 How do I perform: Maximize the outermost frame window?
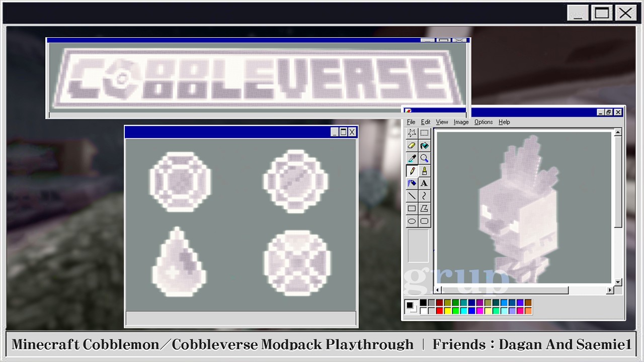click(602, 13)
